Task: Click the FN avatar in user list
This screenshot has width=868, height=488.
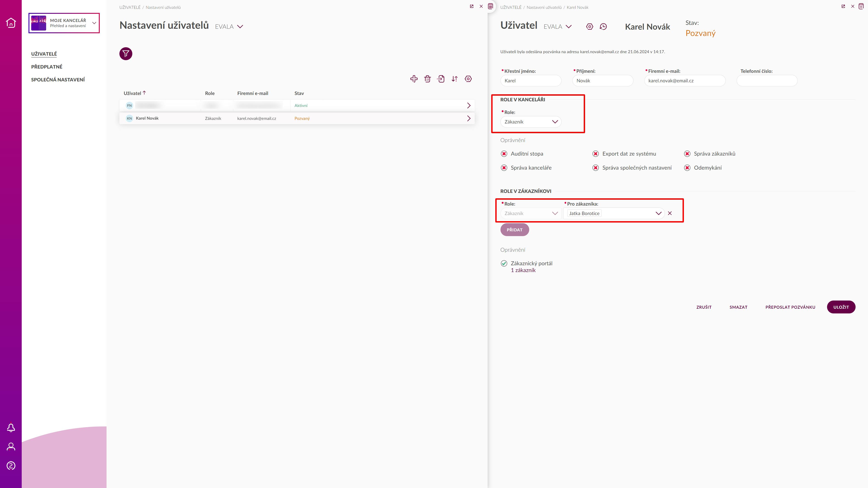Action: tap(129, 105)
